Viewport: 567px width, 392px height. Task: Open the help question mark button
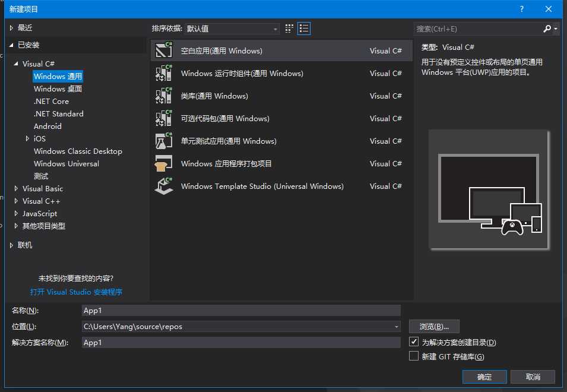[x=521, y=9]
